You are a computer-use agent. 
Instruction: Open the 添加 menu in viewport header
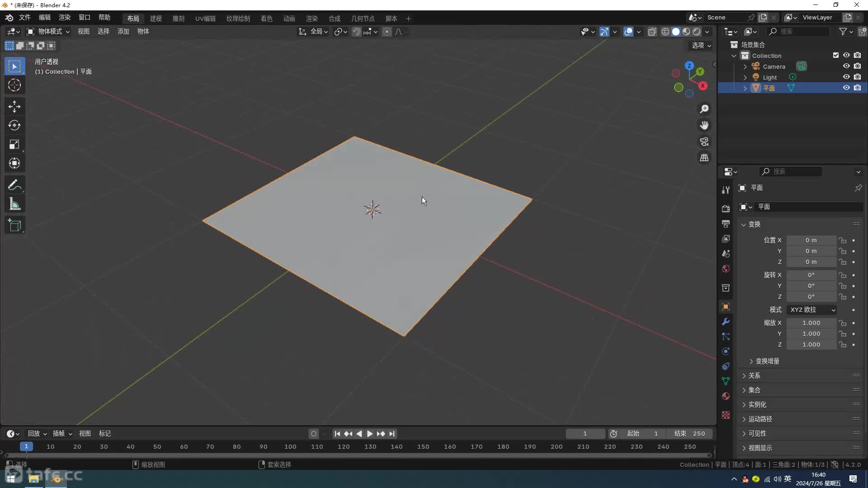(123, 31)
